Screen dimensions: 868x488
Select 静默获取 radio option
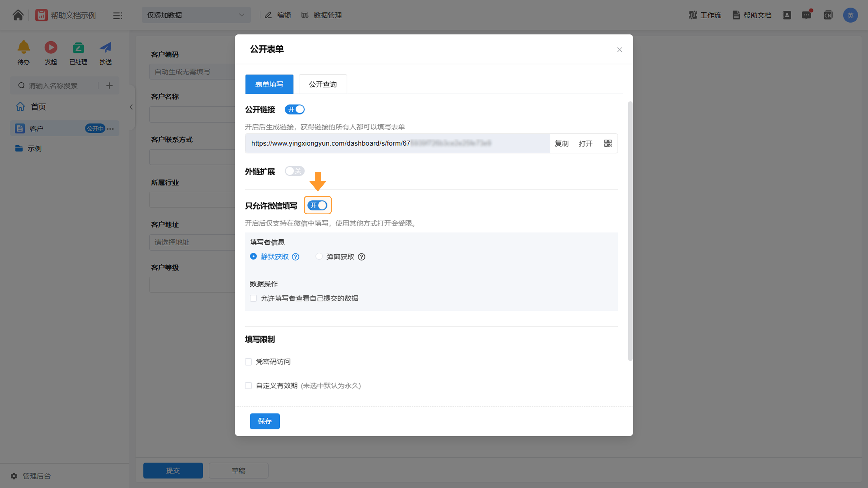(253, 257)
